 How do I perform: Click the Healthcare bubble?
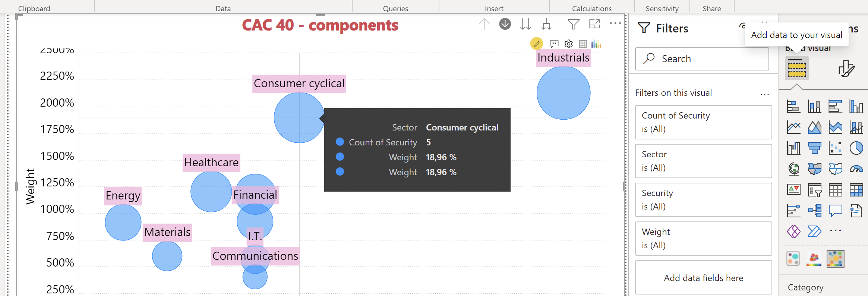[x=211, y=192]
